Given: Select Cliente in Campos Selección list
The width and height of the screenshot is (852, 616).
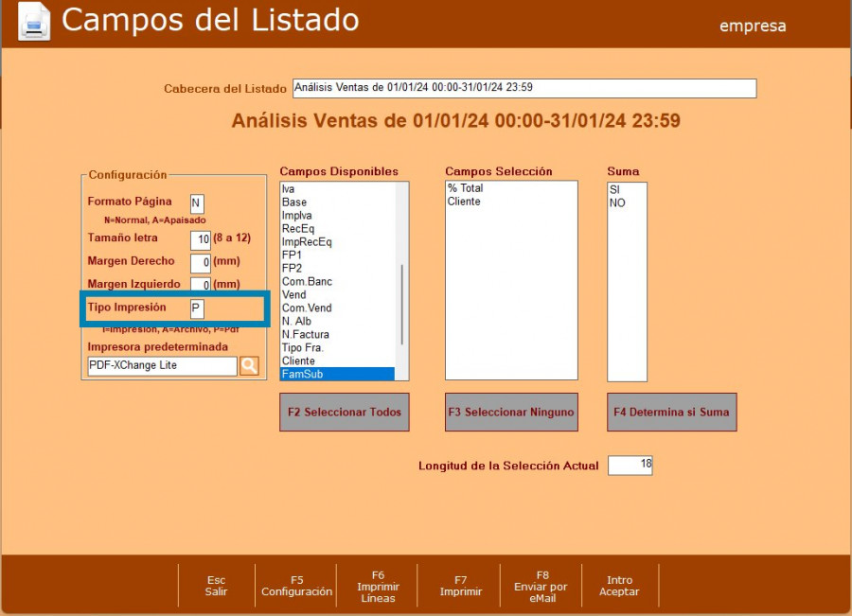Looking at the screenshot, I should (464, 202).
